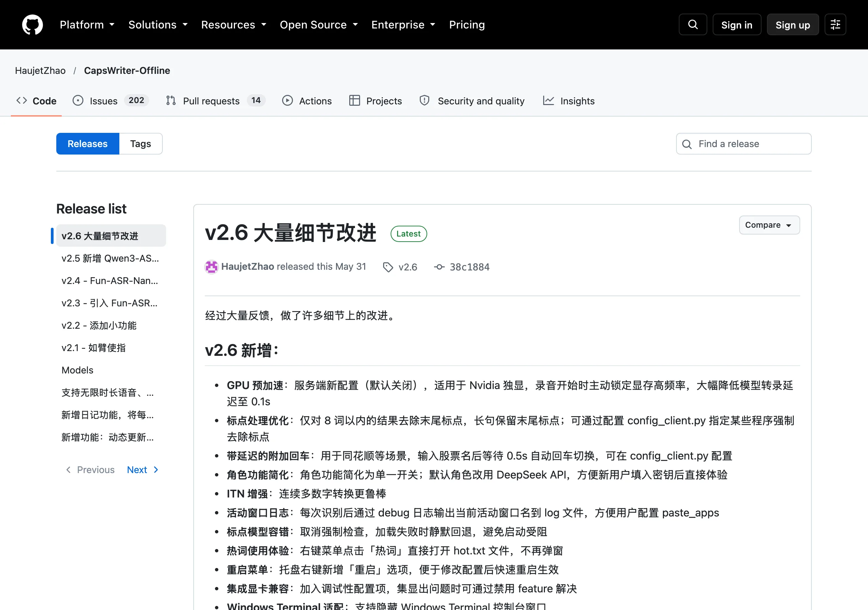Image resolution: width=868 pixels, height=610 pixels.
Task: Open the Insights tab
Action: coord(569,101)
